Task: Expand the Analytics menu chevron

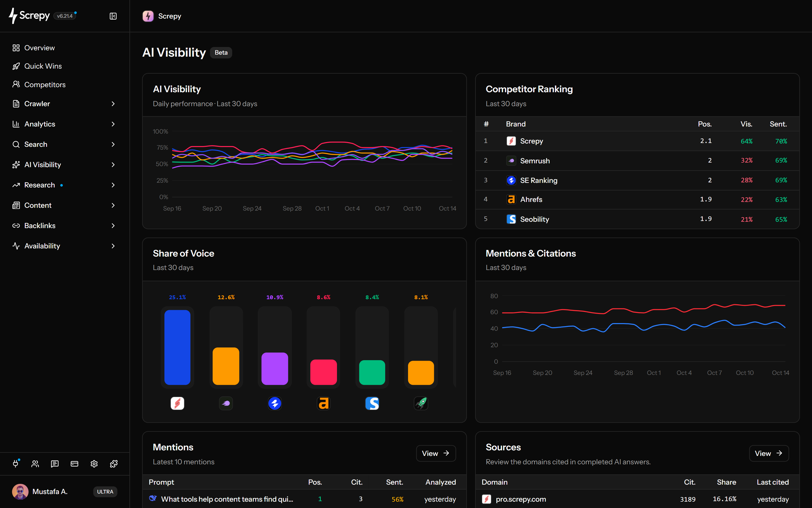Action: coord(113,124)
